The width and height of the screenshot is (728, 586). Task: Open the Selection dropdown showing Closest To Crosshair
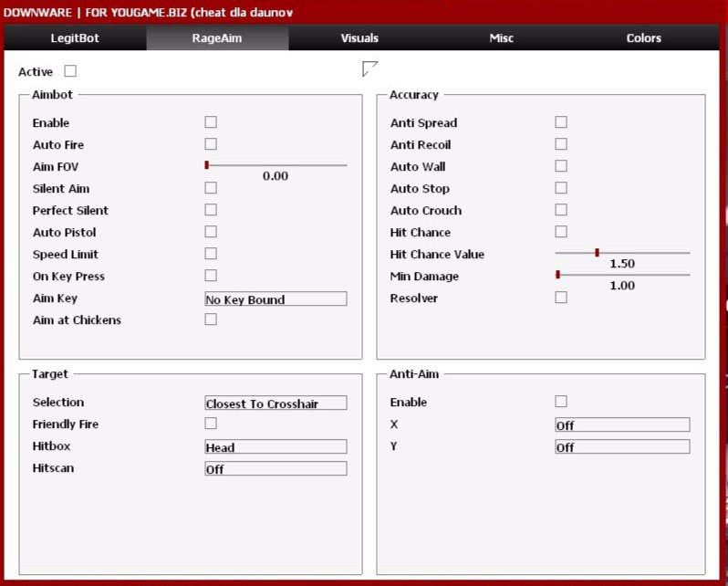(276, 403)
